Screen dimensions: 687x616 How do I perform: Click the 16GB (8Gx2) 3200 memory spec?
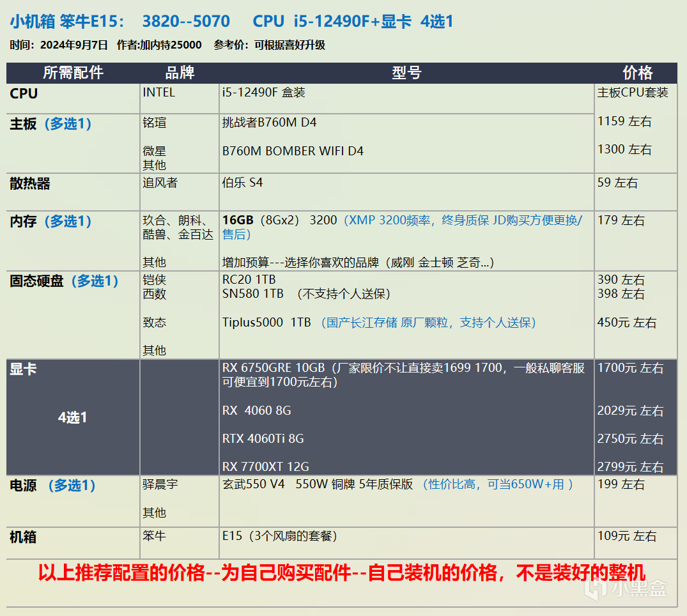[x=279, y=220]
